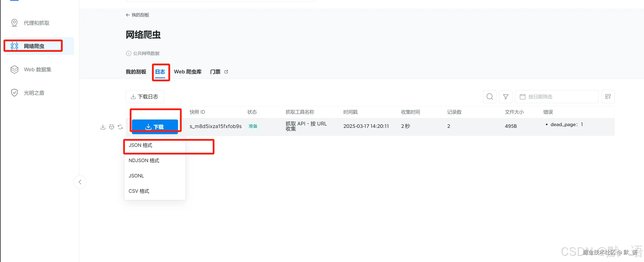The image size is (644, 262).
Task: Open Web 数据集 via the layers icon
Action: click(14, 69)
